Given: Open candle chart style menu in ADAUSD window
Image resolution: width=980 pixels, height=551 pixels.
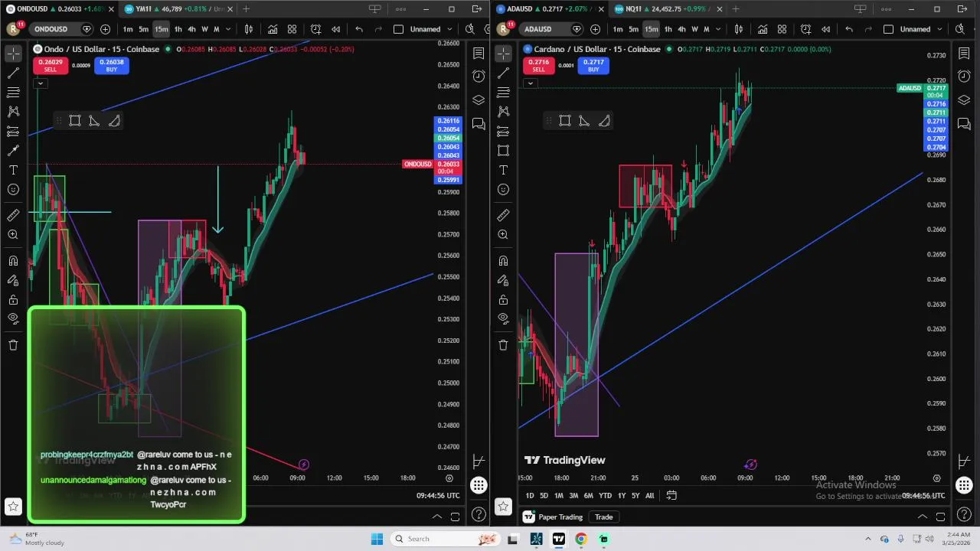Looking at the screenshot, I should 739,29.
